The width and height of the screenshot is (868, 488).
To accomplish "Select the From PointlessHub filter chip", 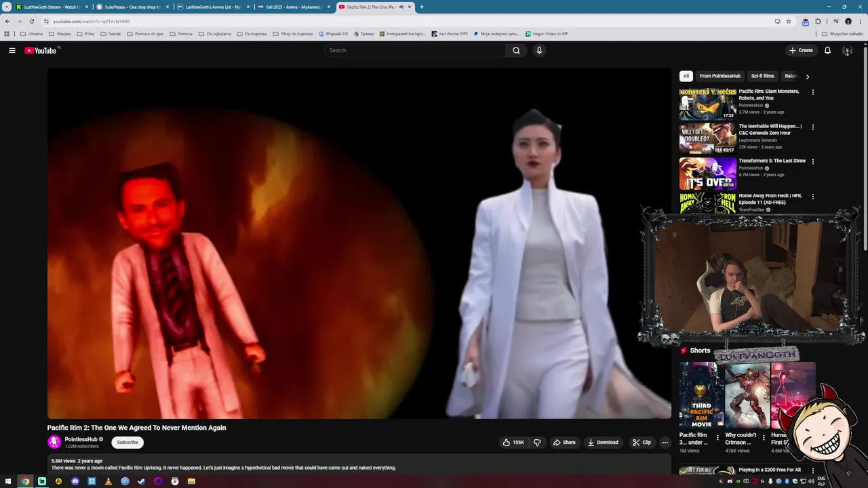I will pyautogui.click(x=720, y=76).
